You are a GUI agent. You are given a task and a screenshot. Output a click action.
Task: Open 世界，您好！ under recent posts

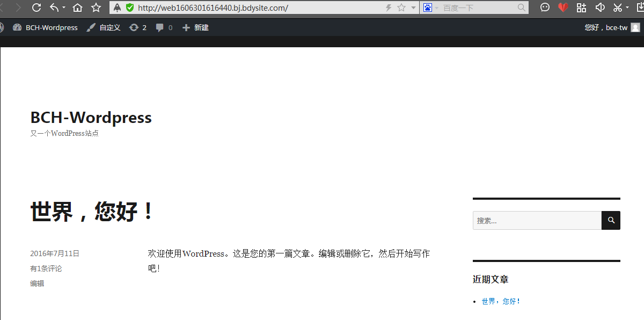coord(501,302)
